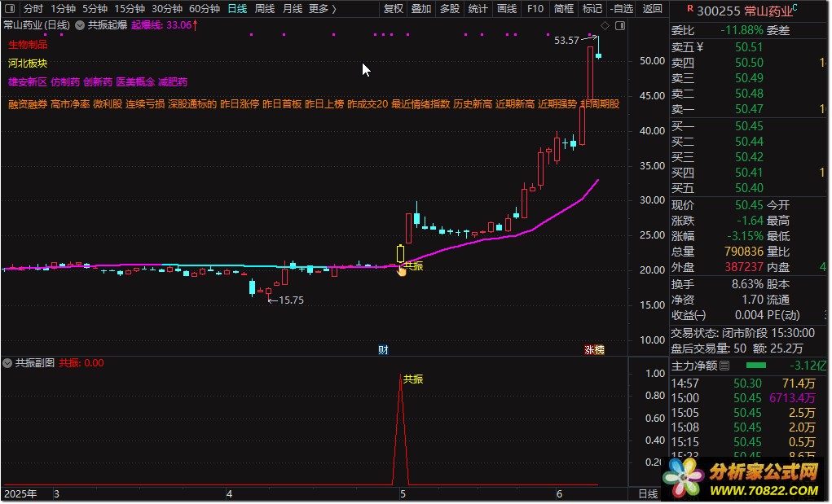Screen dimensions: 832x504
Task: Open the 多股 multi-stock view
Action: tap(450, 8)
